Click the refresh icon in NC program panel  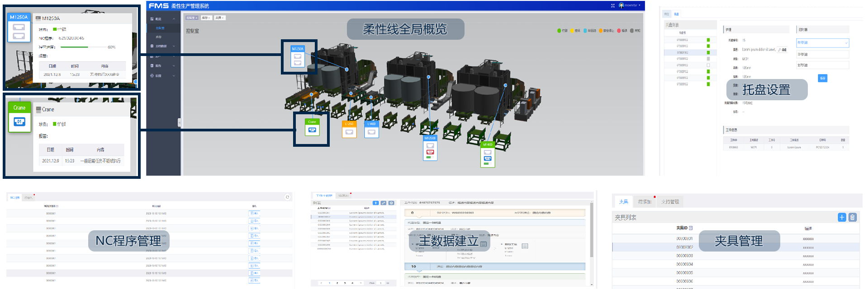pyautogui.click(x=287, y=197)
